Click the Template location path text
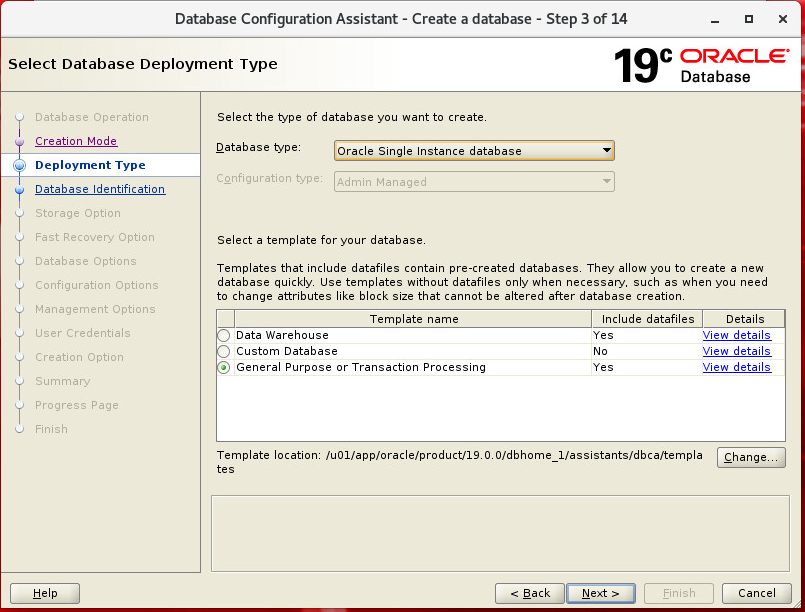The image size is (805, 612). click(459, 462)
